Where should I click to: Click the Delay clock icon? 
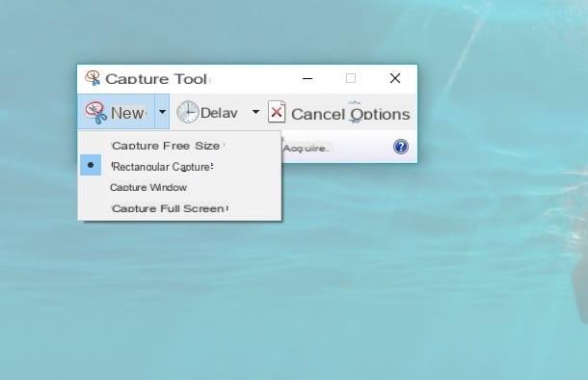(187, 112)
